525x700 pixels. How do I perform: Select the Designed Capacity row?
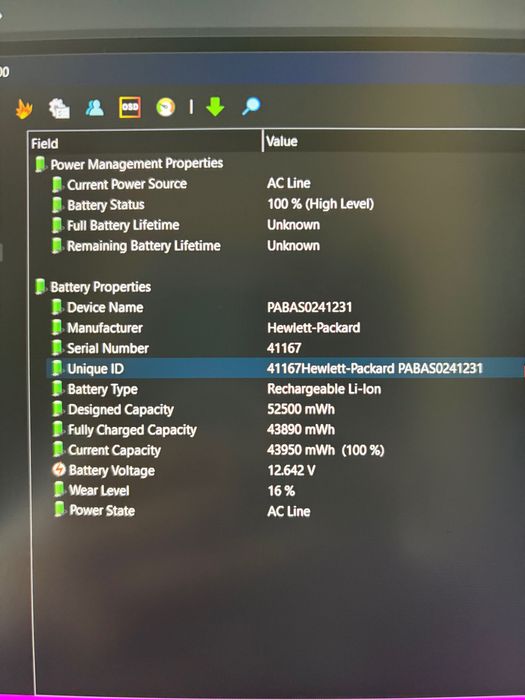point(288,409)
